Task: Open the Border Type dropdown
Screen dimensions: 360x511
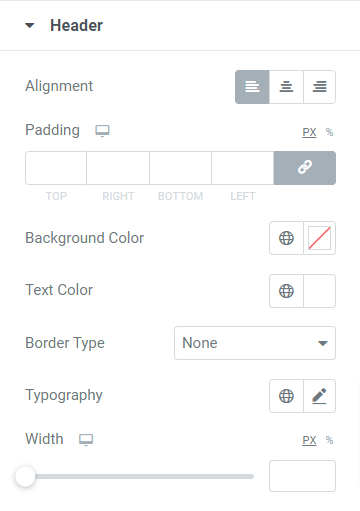Action: [x=255, y=343]
